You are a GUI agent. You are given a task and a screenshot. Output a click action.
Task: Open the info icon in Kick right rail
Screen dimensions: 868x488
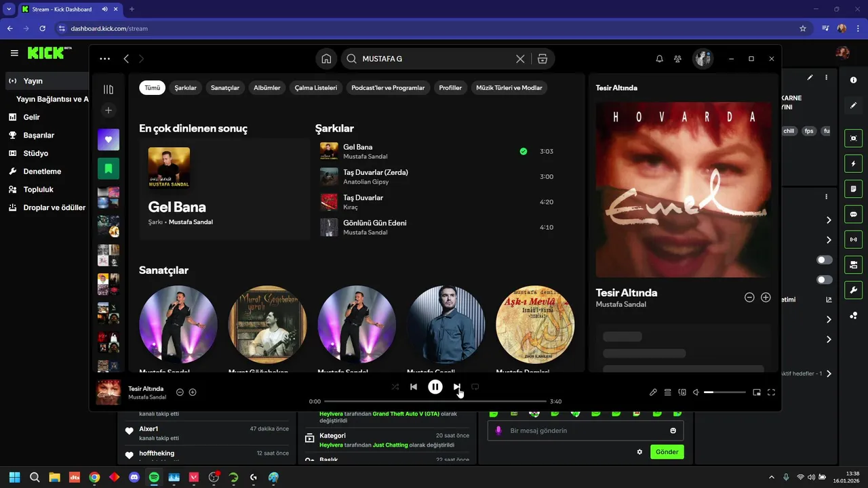click(x=853, y=80)
